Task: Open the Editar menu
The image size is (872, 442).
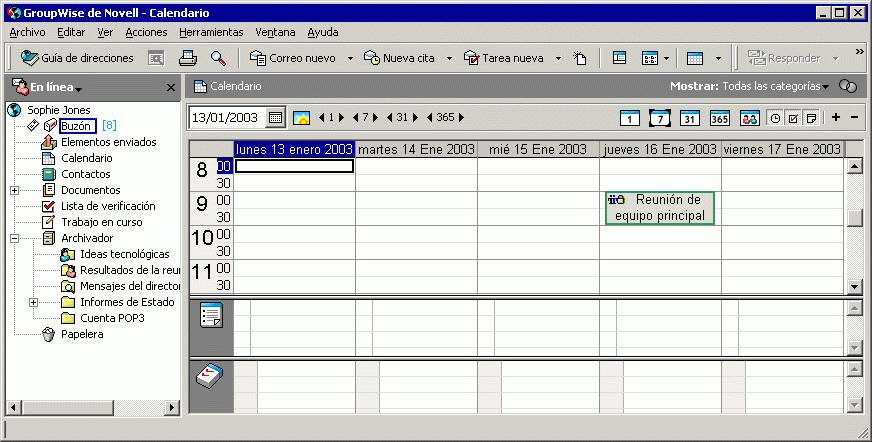Action: tap(71, 32)
